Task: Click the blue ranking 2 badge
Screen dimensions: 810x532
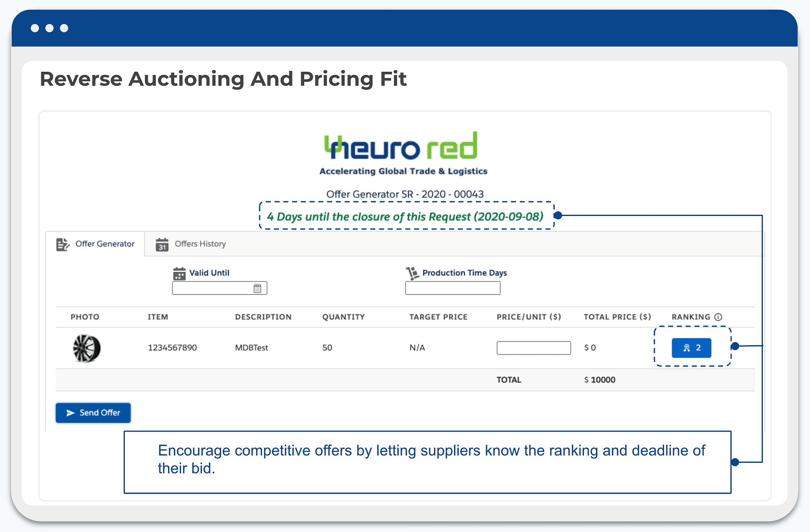Action: coord(691,348)
